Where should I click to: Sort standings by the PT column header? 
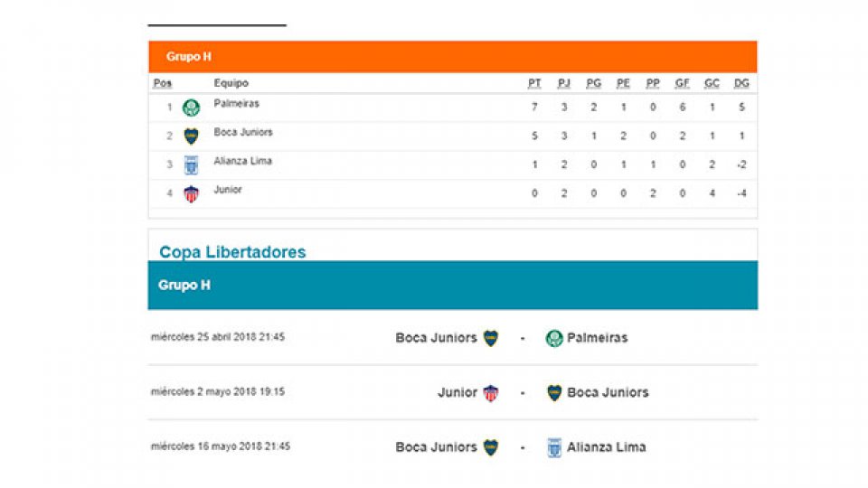534,83
